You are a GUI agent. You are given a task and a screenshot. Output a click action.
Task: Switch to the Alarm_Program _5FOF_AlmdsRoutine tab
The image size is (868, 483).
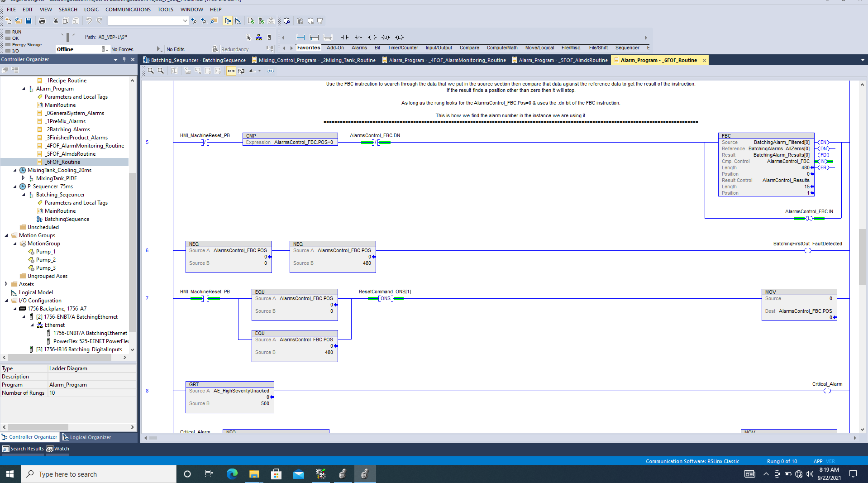(560, 60)
